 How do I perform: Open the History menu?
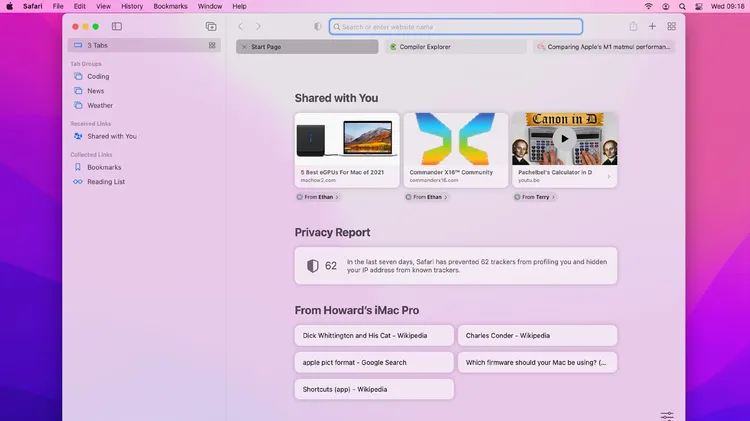coord(132,6)
